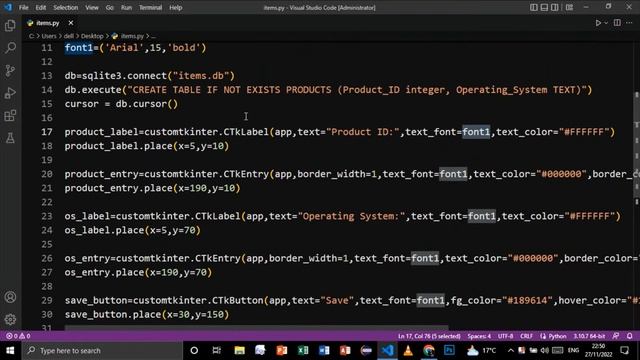640x360 pixels.
Task: Open the View menu
Action: point(92,7)
